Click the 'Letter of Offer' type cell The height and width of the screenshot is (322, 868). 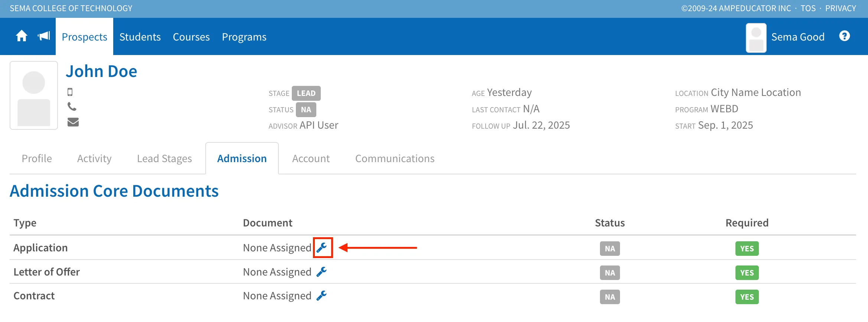(47, 272)
